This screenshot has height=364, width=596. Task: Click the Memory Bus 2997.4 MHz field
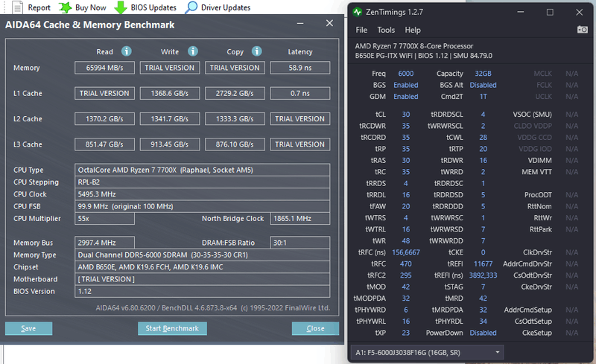coord(104,243)
